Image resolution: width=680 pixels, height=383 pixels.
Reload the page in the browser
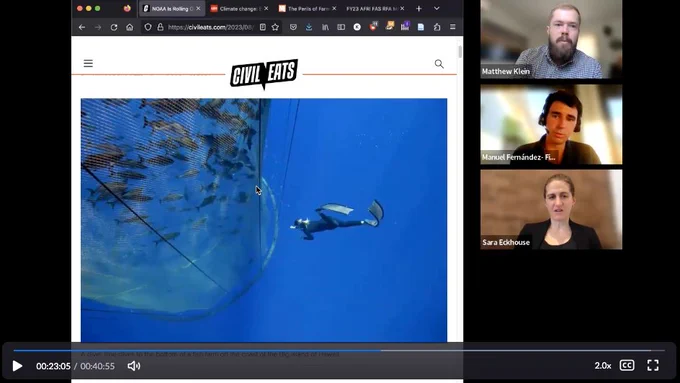(x=114, y=27)
